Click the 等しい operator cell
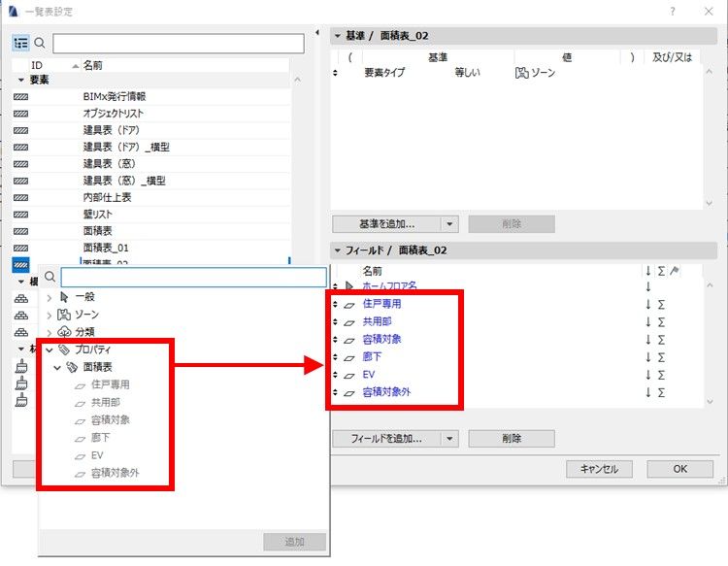This screenshot has width=728, height=566. coord(467,73)
